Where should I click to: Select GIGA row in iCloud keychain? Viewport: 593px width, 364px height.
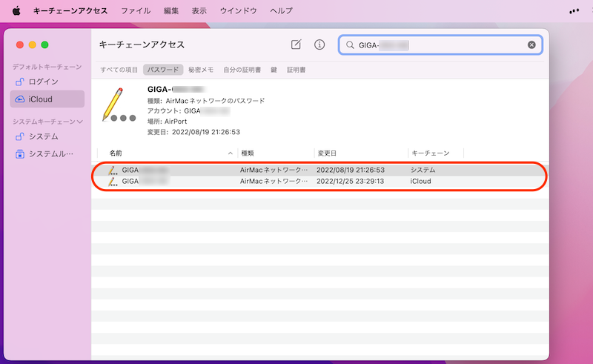pos(296,181)
